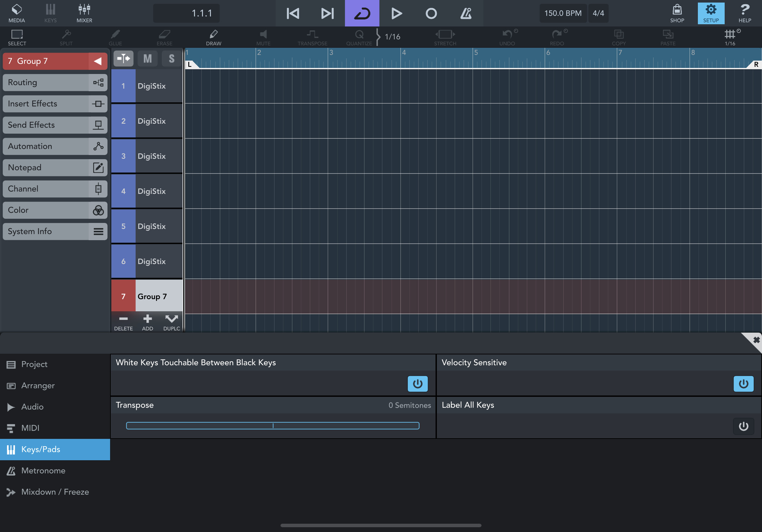Click the 150.0 BPM tempo field

(563, 13)
